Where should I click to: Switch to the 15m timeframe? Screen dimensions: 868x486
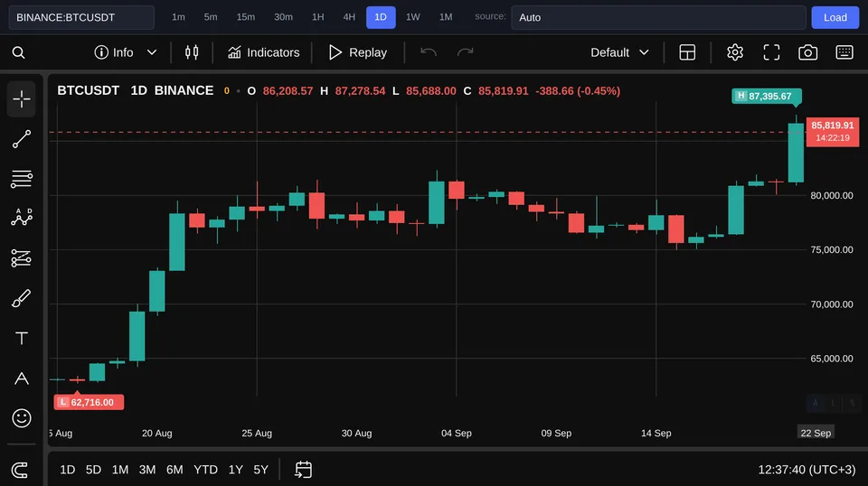(246, 17)
